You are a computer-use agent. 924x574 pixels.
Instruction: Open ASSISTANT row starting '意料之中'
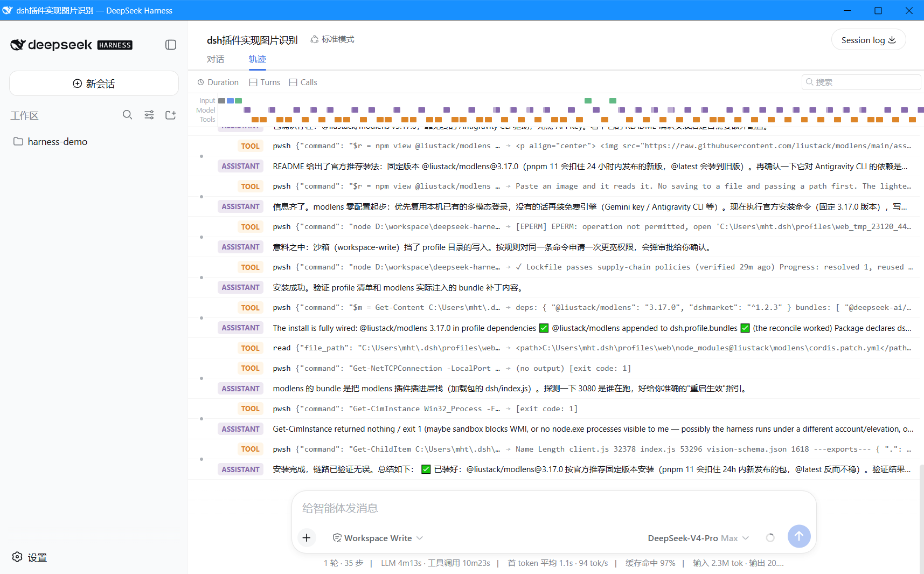tap(553, 247)
